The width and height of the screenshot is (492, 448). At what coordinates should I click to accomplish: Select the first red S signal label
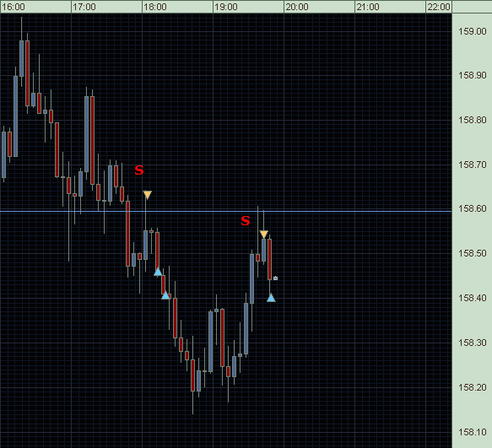(x=139, y=170)
